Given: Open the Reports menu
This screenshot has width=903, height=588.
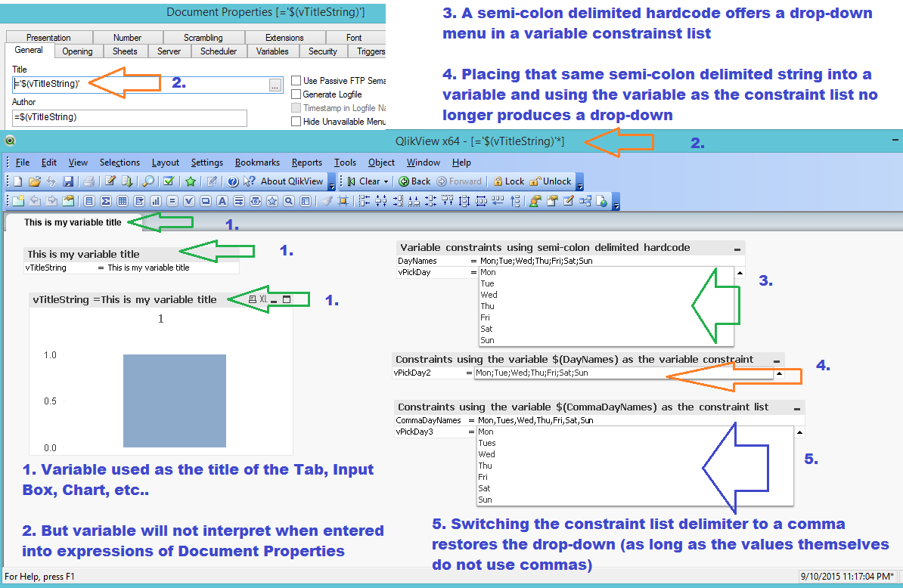Looking at the screenshot, I should pos(306,162).
